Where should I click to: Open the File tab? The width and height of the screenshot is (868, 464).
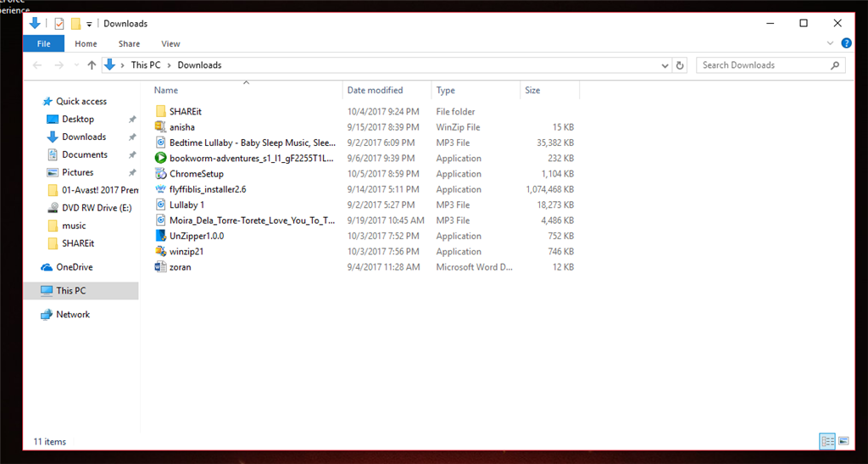pyautogui.click(x=44, y=44)
